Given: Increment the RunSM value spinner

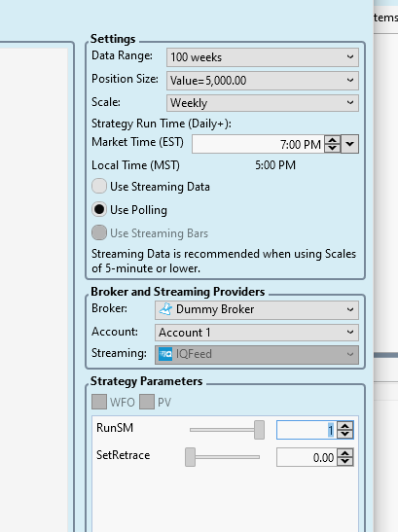Looking at the screenshot, I should tap(345, 426).
